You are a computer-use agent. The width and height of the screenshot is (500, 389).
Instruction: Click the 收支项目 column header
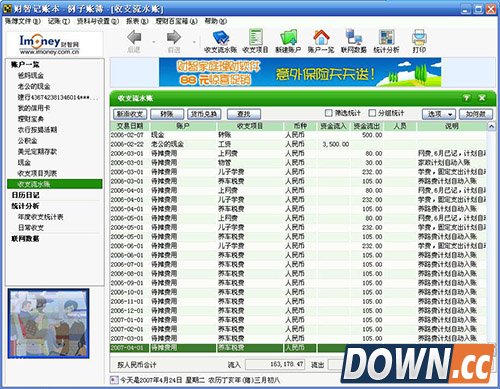click(x=250, y=126)
